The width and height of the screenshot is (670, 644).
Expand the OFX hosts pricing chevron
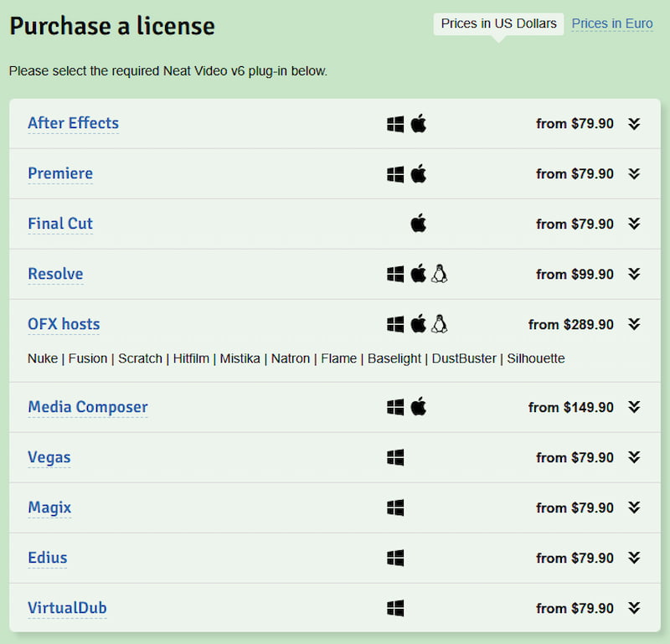tap(635, 324)
